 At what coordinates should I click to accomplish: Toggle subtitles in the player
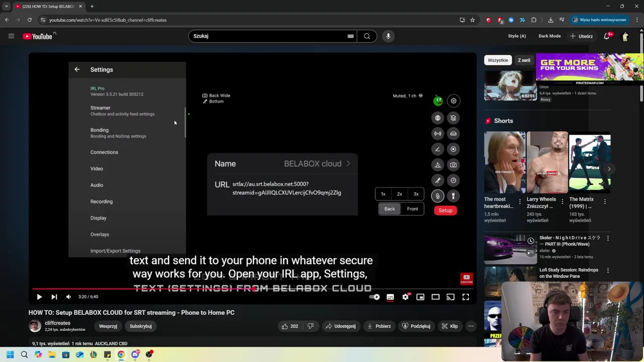click(x=390, y=297)
